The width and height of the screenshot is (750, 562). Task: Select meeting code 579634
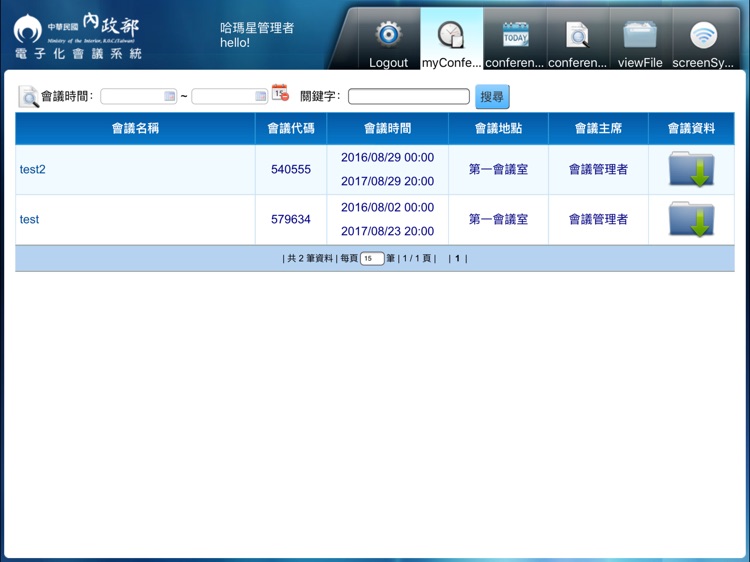click(x=291, y=219)
